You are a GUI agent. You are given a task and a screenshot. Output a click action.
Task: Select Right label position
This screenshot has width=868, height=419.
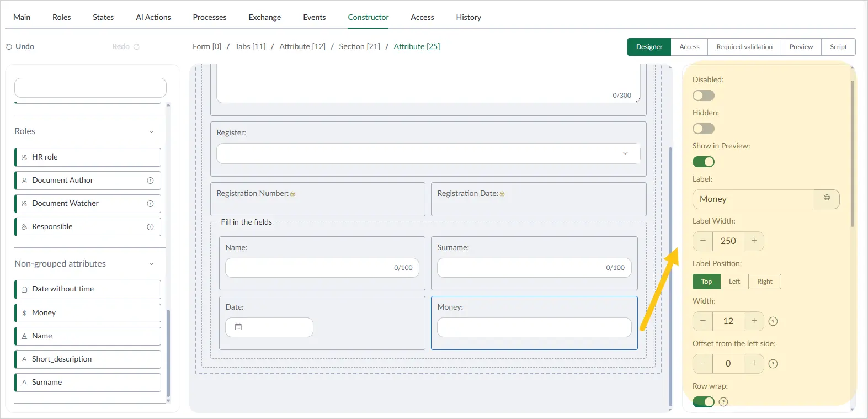765,282
